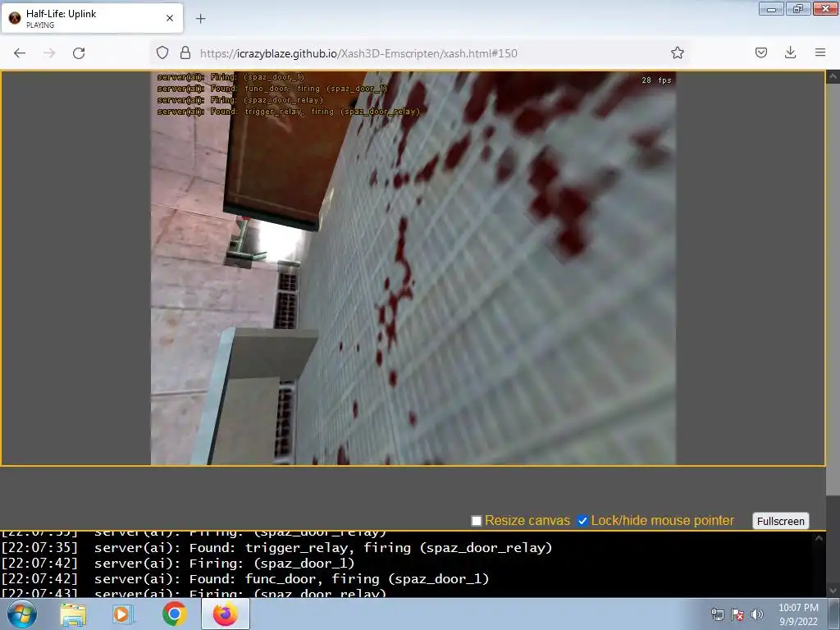Open the Firefox hamburger menu
Viewport: 840px width, 630px height.
click(820, 52)
